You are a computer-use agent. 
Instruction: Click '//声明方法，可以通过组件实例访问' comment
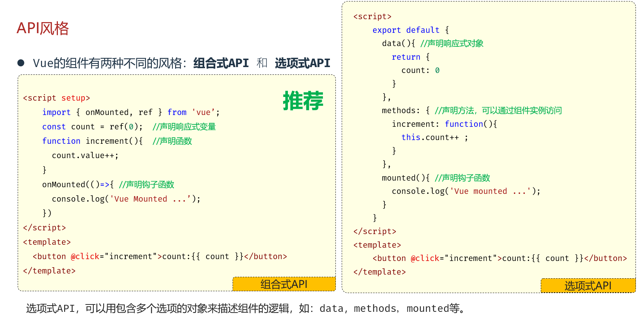click(x=498, y=111)
